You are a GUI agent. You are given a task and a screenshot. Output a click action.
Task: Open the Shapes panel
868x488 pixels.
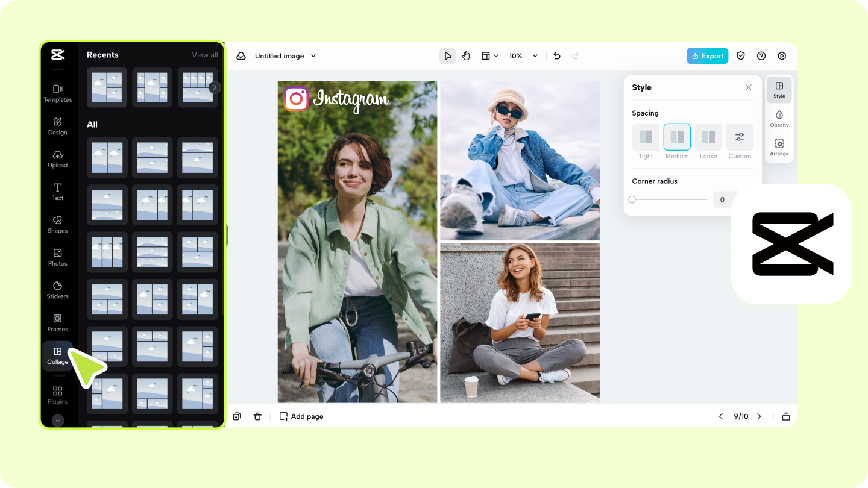tap(57, 224)
